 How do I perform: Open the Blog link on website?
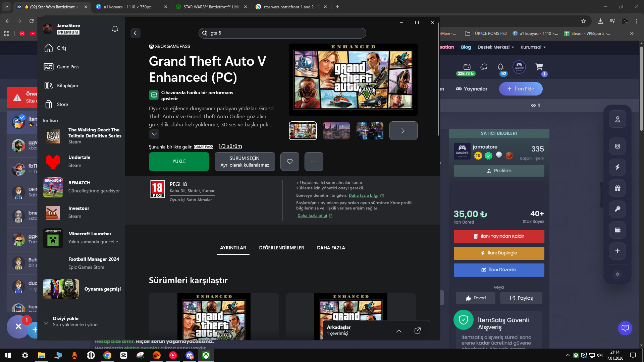click(466, 47)
